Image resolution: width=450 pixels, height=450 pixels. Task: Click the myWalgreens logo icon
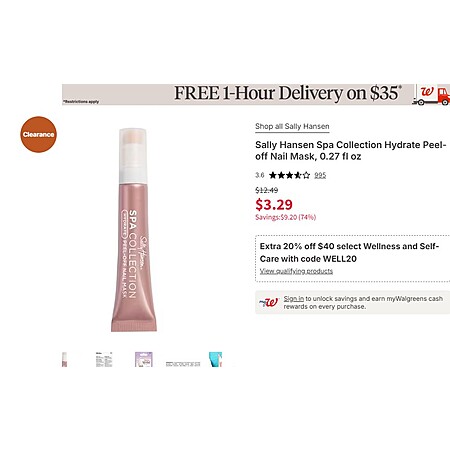(x=268, y=302)
